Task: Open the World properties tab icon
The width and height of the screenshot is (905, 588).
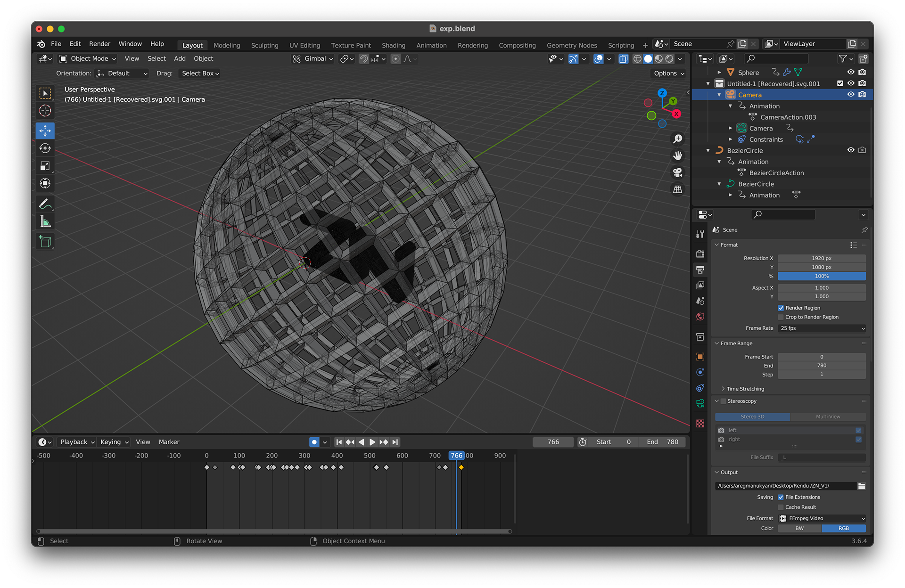Action: [700, 317]
